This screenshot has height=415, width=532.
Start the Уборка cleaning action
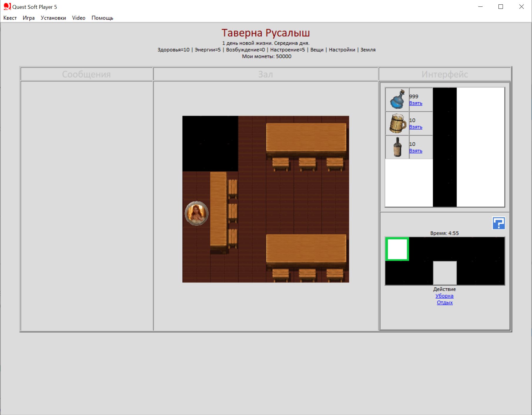coord(444,296)
